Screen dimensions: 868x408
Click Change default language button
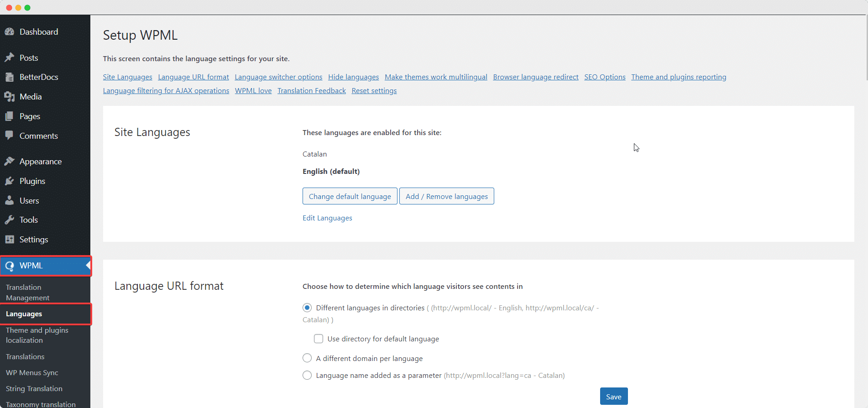coord(350,196)
